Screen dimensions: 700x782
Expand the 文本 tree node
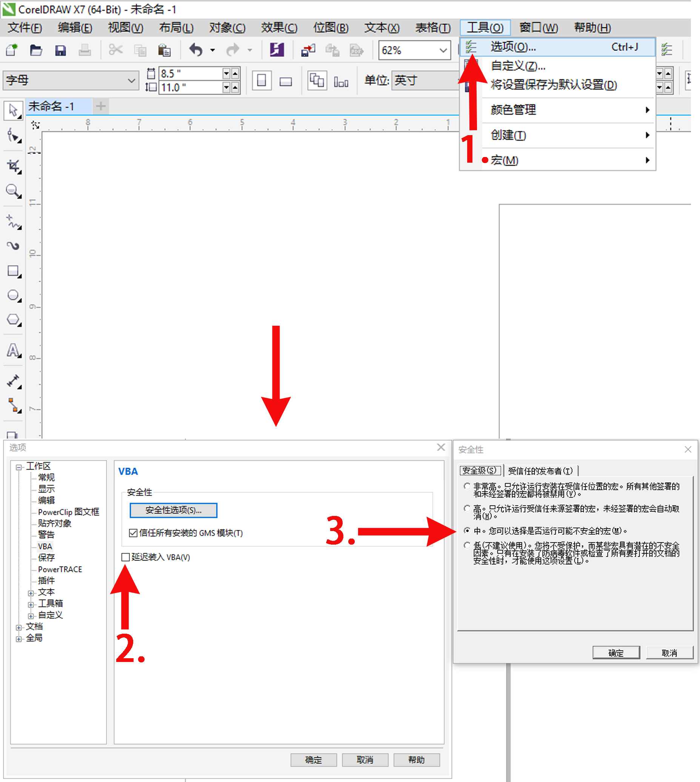point(31,593)
